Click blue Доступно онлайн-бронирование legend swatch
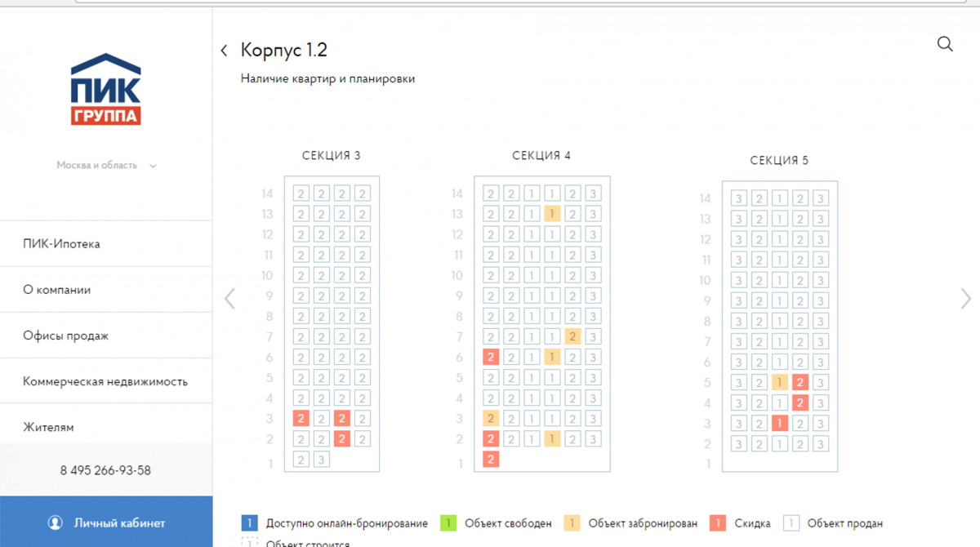This screenshot has height=547, width=980. [249, 523]
